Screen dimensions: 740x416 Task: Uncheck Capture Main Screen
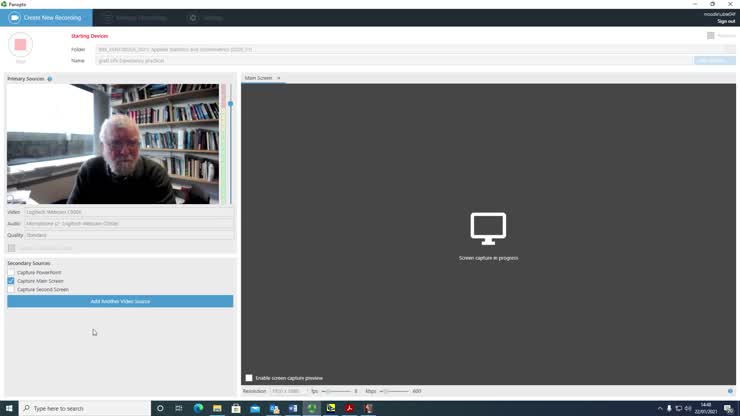(x=11, y=281)
